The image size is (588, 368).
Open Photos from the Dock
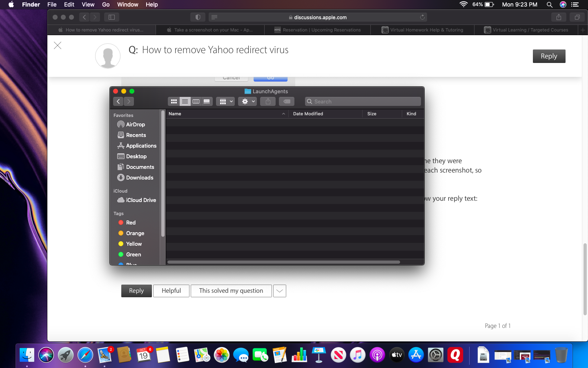pos(222,355)
